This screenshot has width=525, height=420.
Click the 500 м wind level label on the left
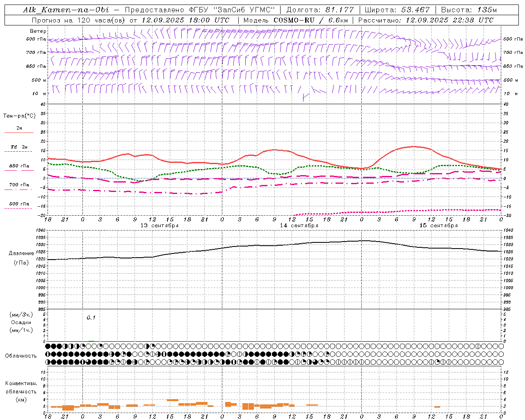pyautogui.click(x=39, y=80)
